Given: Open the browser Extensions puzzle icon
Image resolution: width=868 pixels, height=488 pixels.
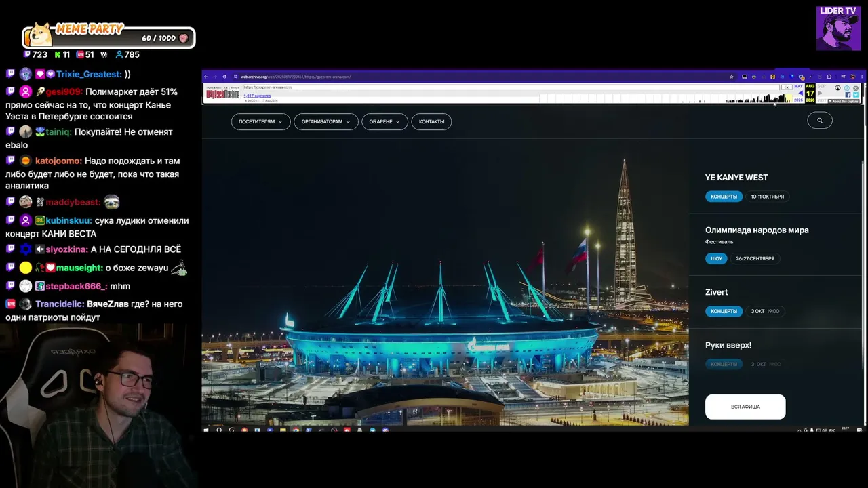Looking at the screenshot, I should click(x=829, y=77).
